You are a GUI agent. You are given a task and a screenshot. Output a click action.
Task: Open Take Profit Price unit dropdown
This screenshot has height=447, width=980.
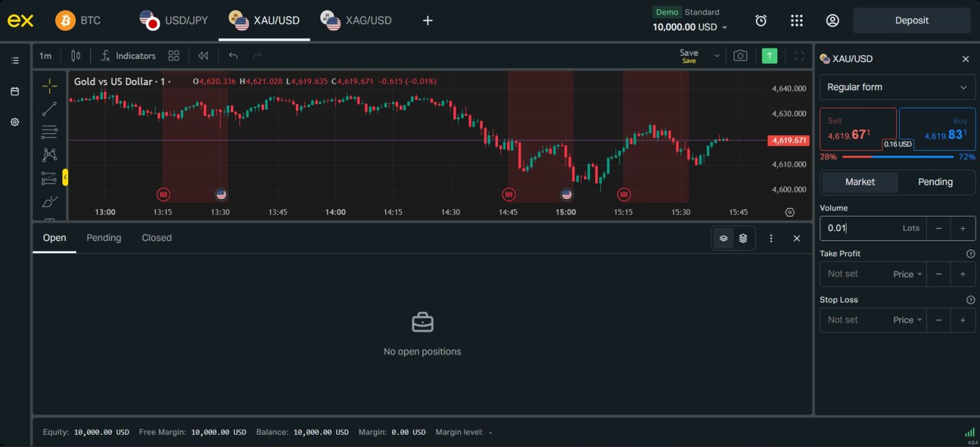pyautogui.click(x=907, y=274)
